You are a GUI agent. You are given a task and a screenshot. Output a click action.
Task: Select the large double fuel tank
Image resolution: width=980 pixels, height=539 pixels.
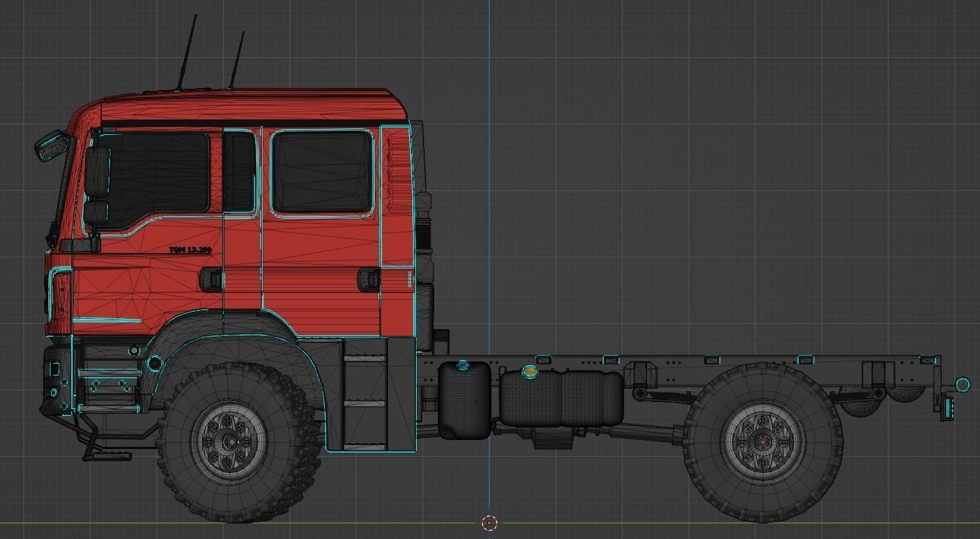click(x=562, y=398)
